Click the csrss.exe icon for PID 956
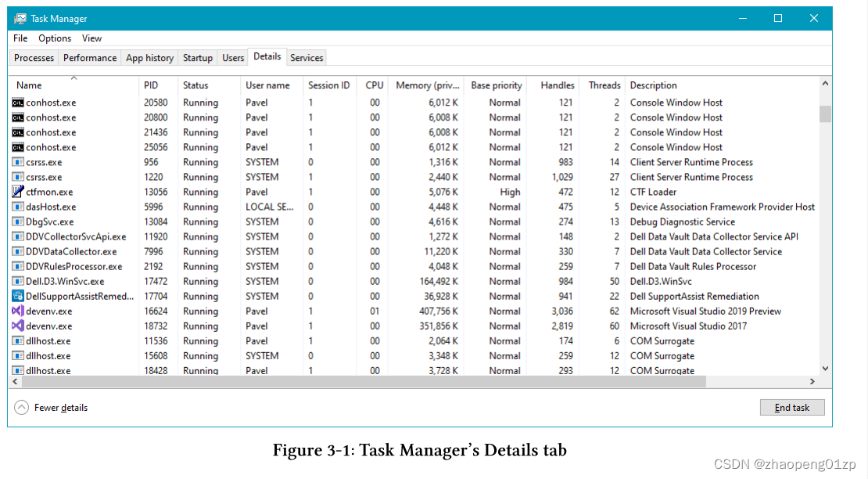This screenshot has height=479, width=868. click(18, 162)
